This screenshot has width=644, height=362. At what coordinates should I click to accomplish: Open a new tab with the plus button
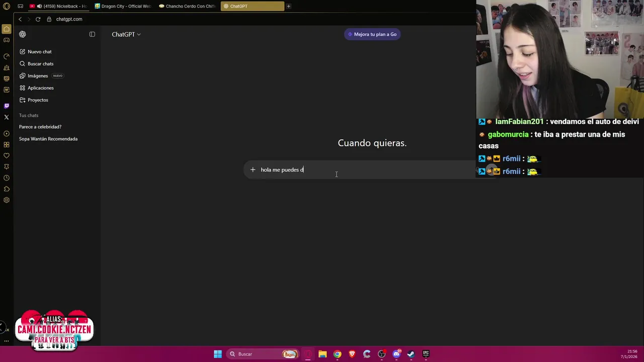(288, 6)
